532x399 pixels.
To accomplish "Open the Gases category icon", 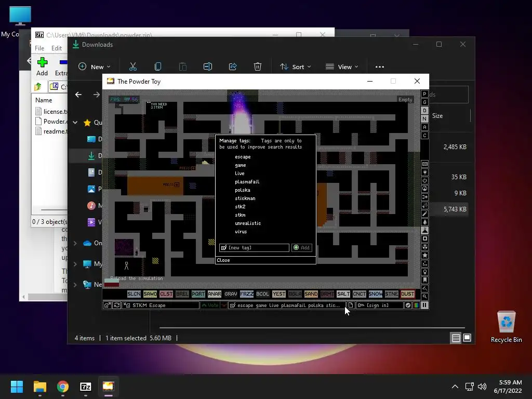I will coord(424,214).
